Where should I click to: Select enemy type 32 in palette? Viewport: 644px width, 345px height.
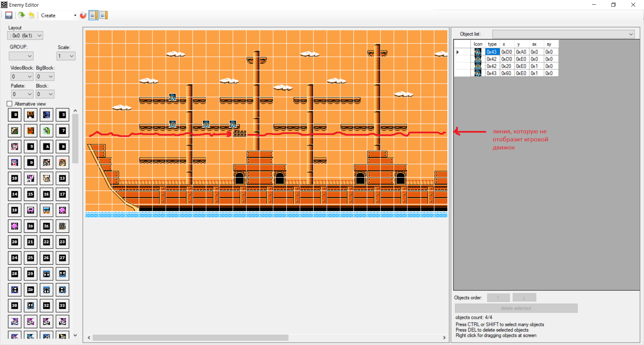[x=47, y=306]
